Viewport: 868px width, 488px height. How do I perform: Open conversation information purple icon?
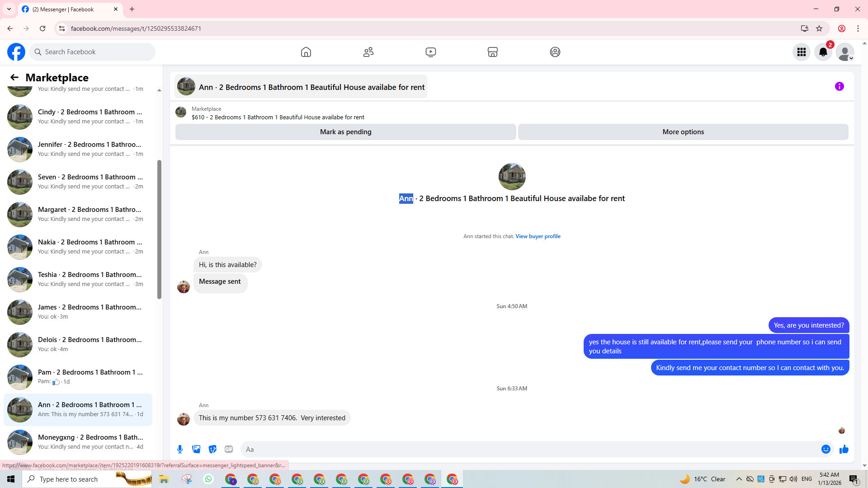[839, 86]
